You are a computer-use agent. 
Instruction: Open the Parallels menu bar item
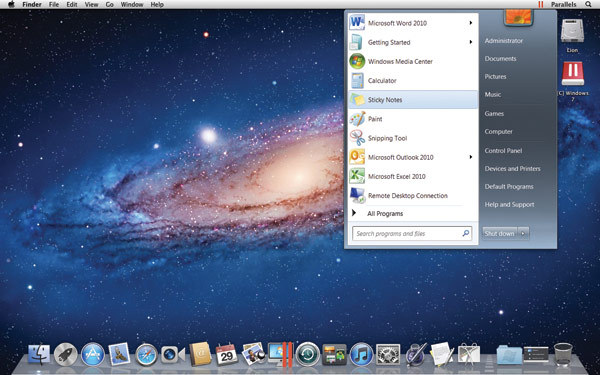[564, 5]
